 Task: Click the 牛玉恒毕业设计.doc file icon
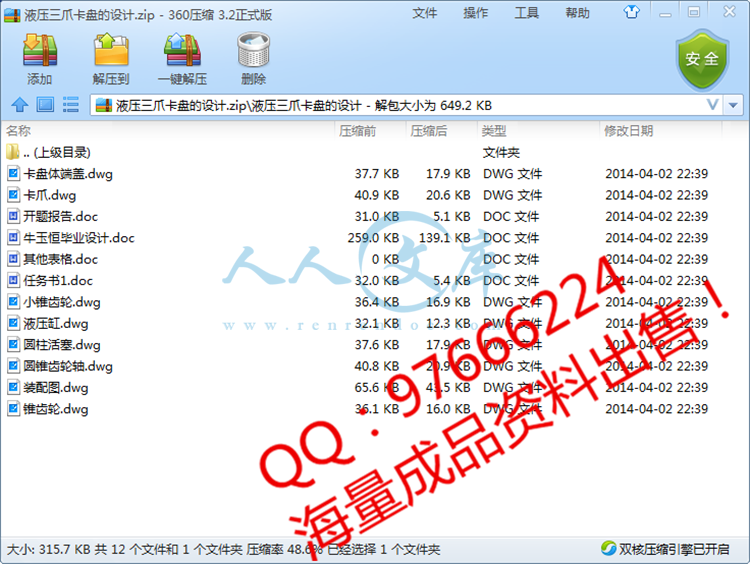coord(13,237)
